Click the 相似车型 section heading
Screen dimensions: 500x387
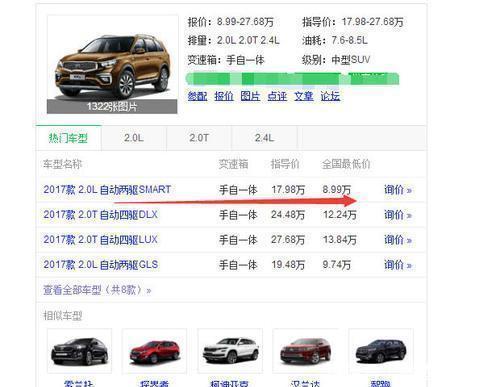(63, 315)
